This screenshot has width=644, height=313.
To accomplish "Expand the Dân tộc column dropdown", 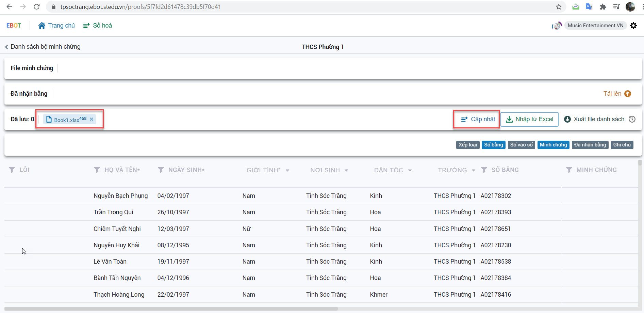I will [x=410, y=170].
